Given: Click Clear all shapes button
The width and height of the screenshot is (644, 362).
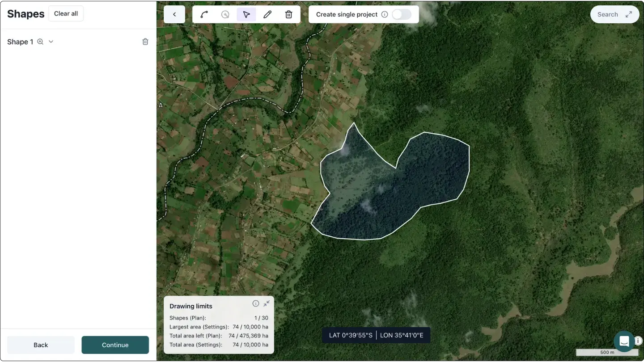Looking at the screenshot, I should coord(66,13).
